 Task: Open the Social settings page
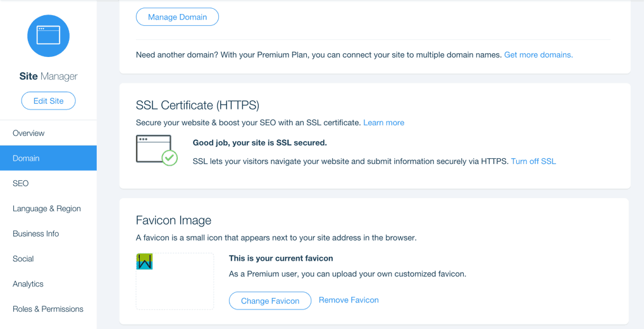click(49, 258)
